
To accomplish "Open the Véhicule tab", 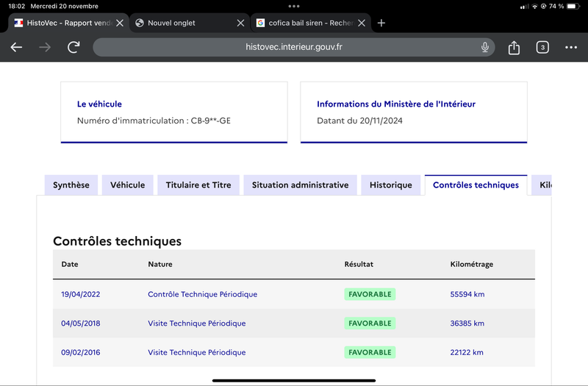I will coord(127,185).
